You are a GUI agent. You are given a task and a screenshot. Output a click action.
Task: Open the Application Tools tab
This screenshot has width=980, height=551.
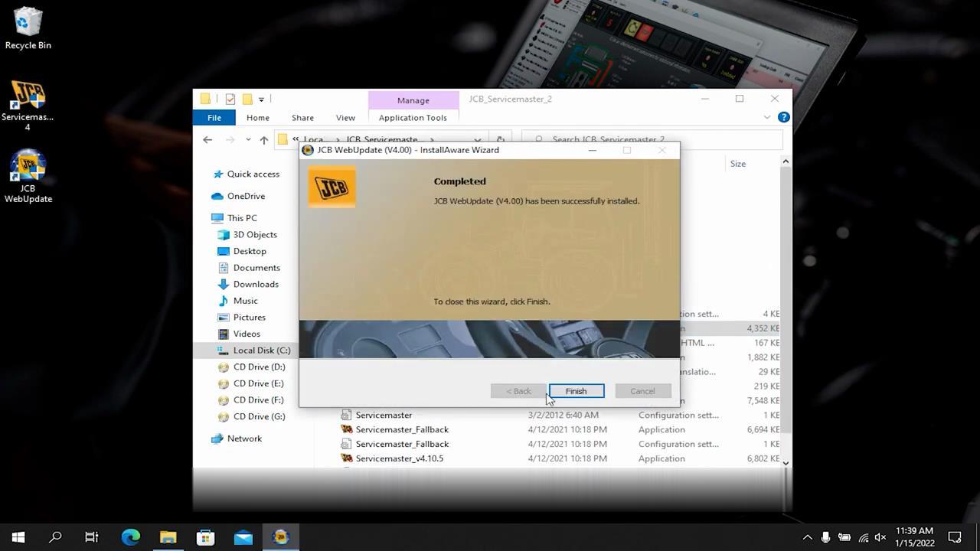(413, 118)
